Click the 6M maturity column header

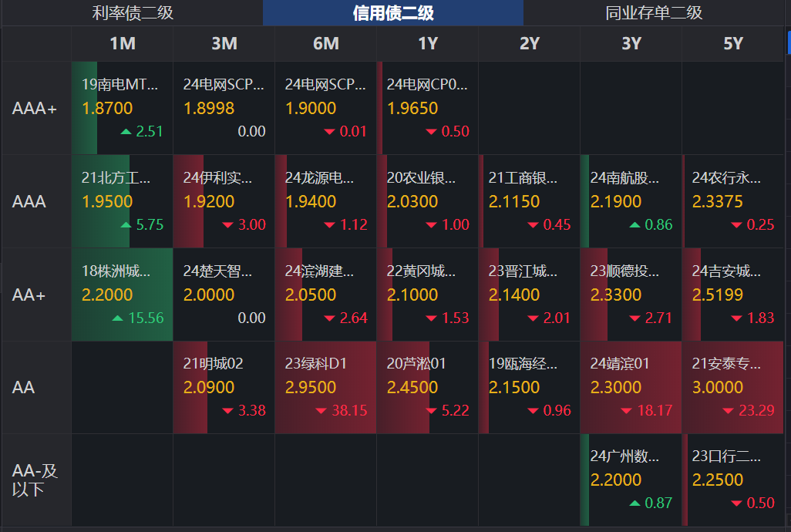[325, 44]
